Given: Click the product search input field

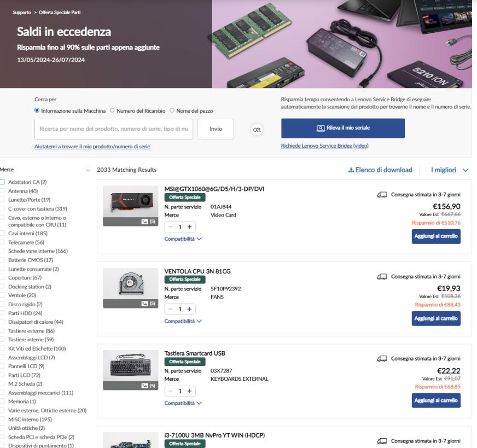Looking at the screenshot, I should [114, 130].
